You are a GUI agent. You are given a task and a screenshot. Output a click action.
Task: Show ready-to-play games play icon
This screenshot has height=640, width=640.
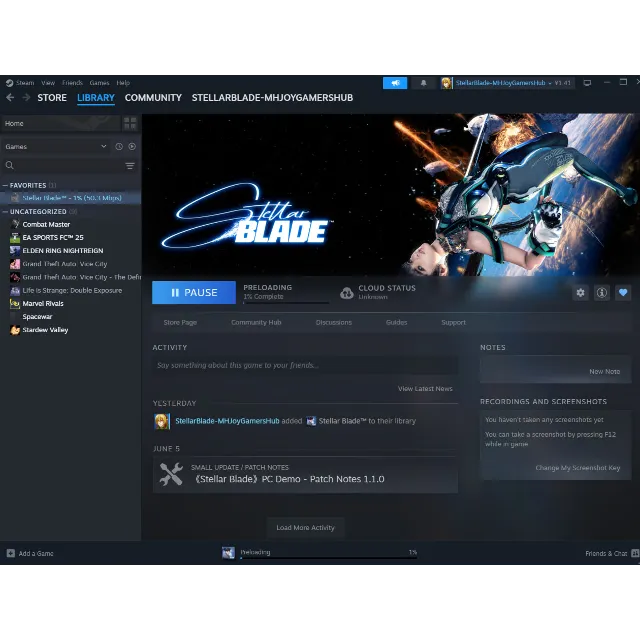pos(132,147)
